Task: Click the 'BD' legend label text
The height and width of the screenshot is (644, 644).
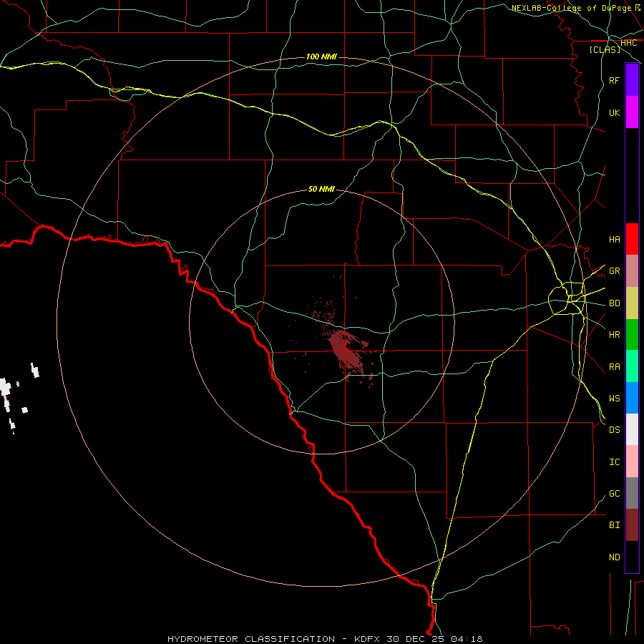Action: click(x=614, y=303)
